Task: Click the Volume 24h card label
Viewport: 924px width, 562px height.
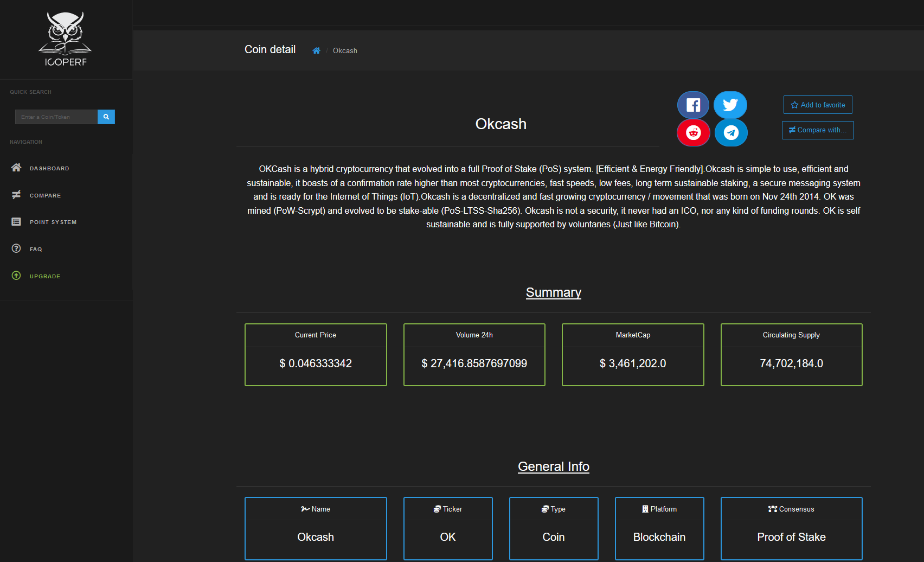Action: [474, 335]
